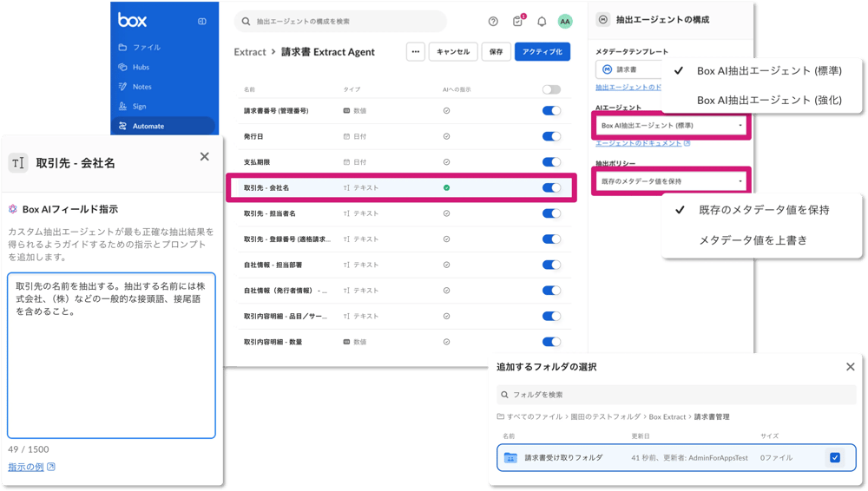
Task: Click the 保存 button
Action: click(x=496, y=52)
